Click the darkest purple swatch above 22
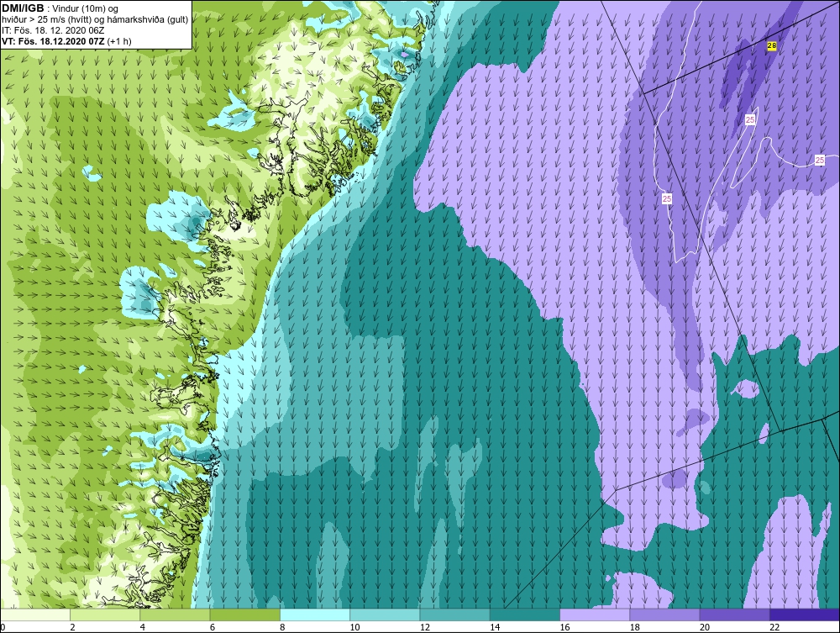840x633 pixels. [805, 615]
